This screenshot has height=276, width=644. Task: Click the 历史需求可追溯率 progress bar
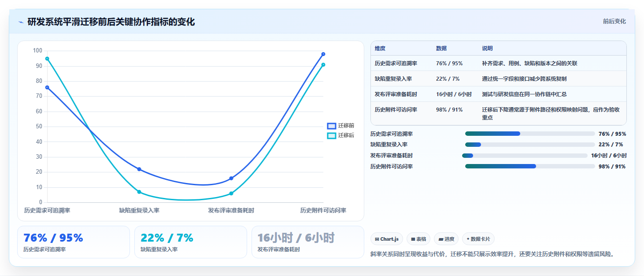pos(530,134)
